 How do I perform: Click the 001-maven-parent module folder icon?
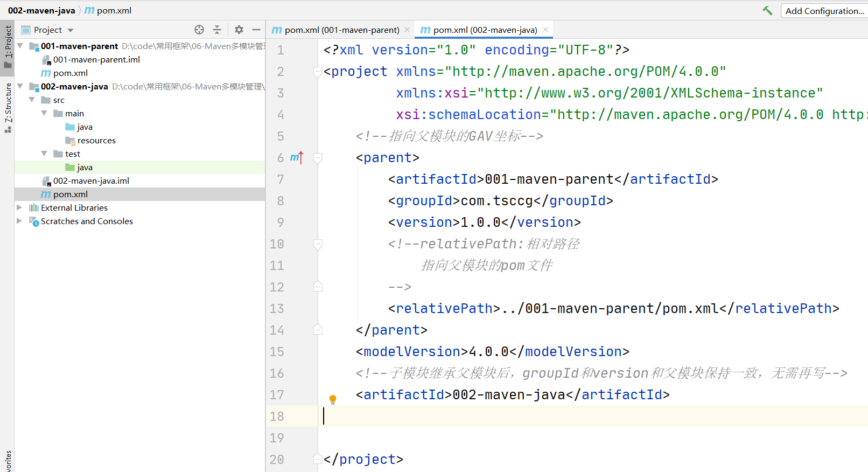click(x=34, y=46)
